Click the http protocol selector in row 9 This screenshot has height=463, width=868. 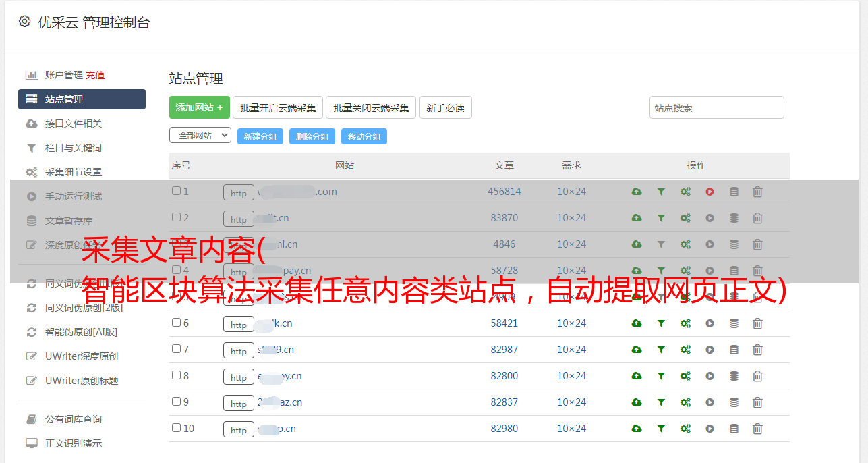point(239,403)
